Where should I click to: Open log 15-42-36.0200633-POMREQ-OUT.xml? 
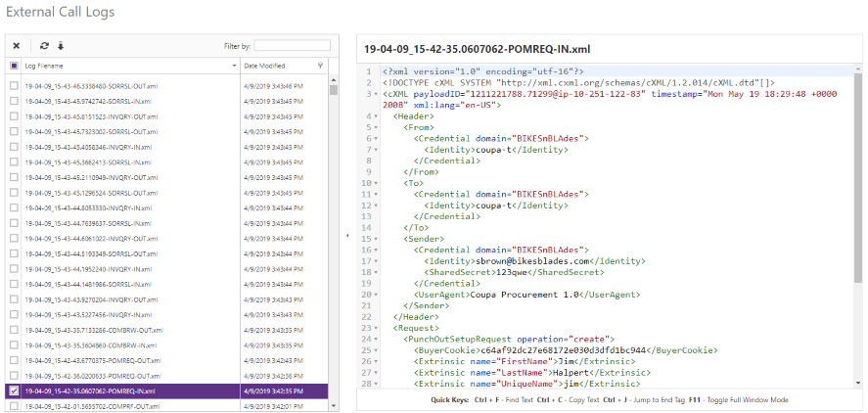tap(93, 376)
